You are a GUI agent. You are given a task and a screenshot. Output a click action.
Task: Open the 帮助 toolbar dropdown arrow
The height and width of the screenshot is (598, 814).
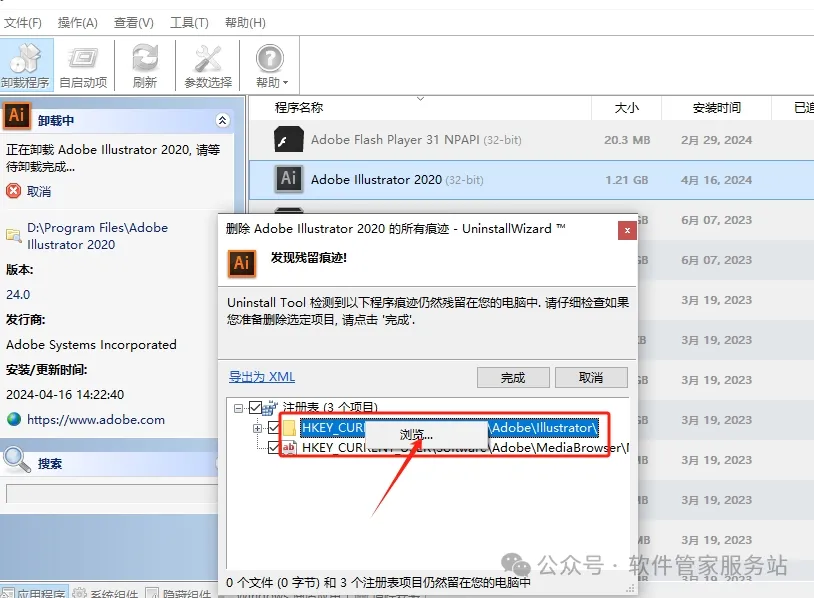pyautogui.click(x=285, y=83)
